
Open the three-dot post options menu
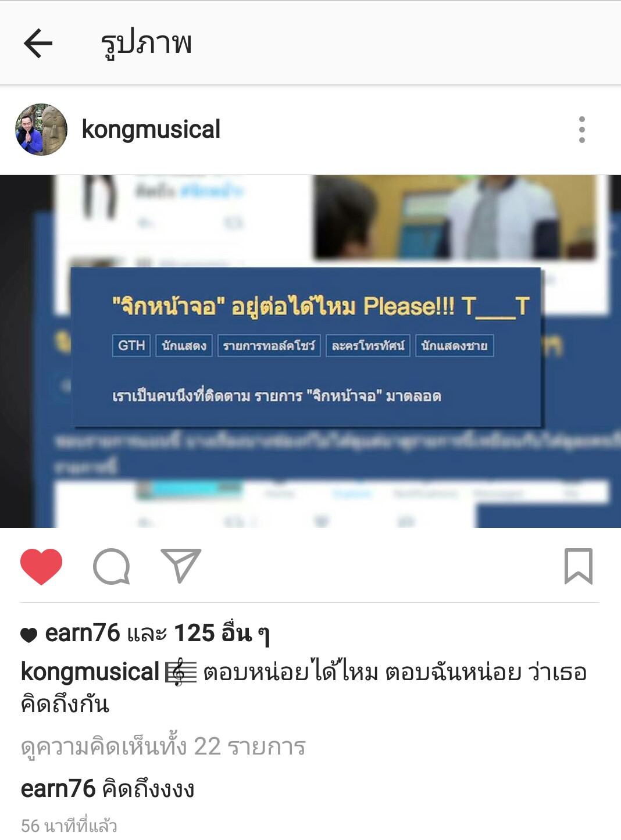click(581, 130)
